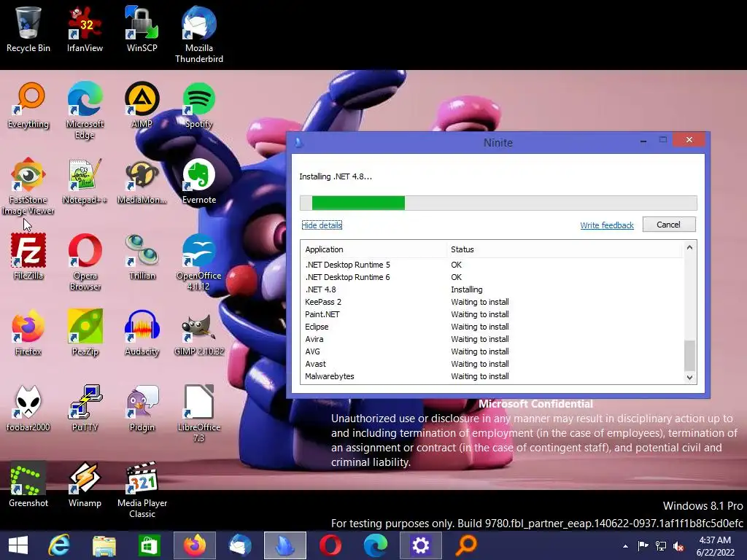
Task: Open the Notepad++ desktop shortcut
Action: coord(85,182)
